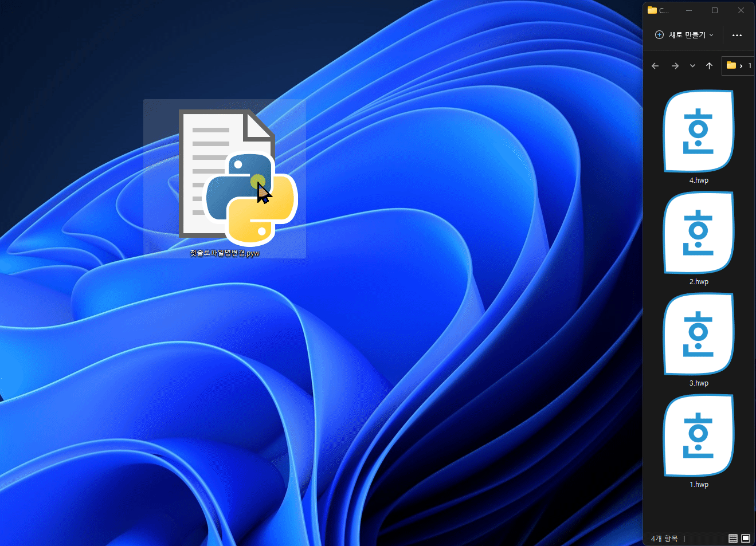The image size is (756, 546).
Task: Go forward in File Explorer
Action: point(675,66)
